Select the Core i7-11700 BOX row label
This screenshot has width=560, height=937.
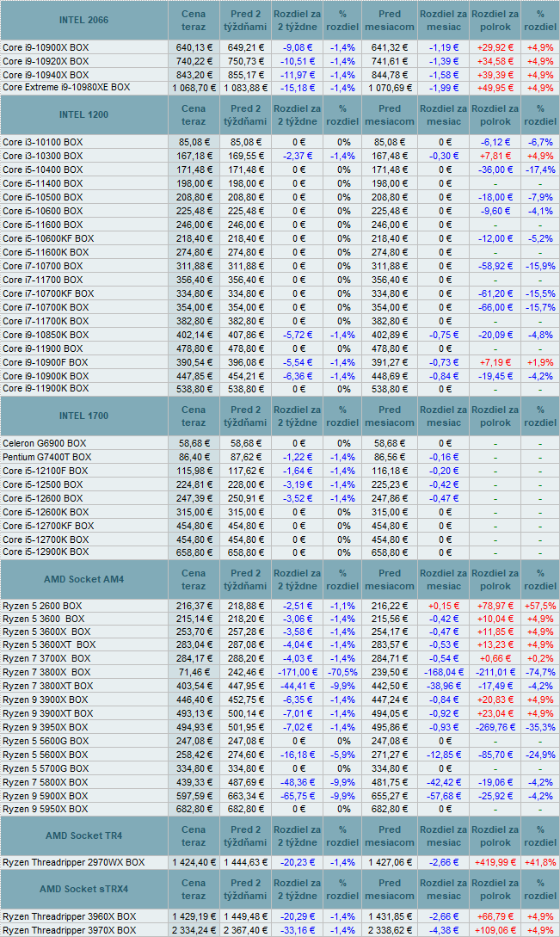pyautogui.click(x=42, y=280)
